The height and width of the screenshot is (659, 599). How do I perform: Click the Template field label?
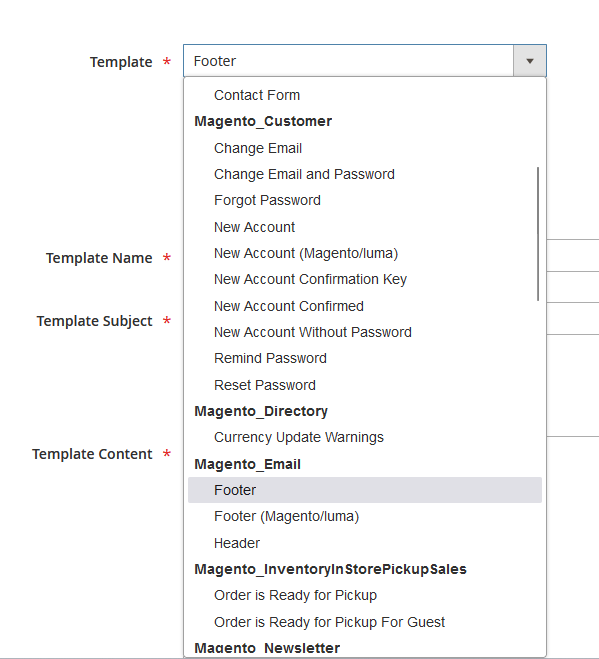coord(121,62)
